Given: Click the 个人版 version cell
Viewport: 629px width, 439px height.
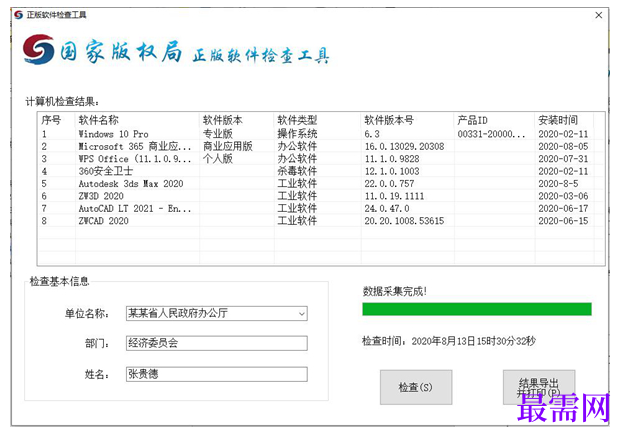Looking at the screenshot, I should click(217, 159).
